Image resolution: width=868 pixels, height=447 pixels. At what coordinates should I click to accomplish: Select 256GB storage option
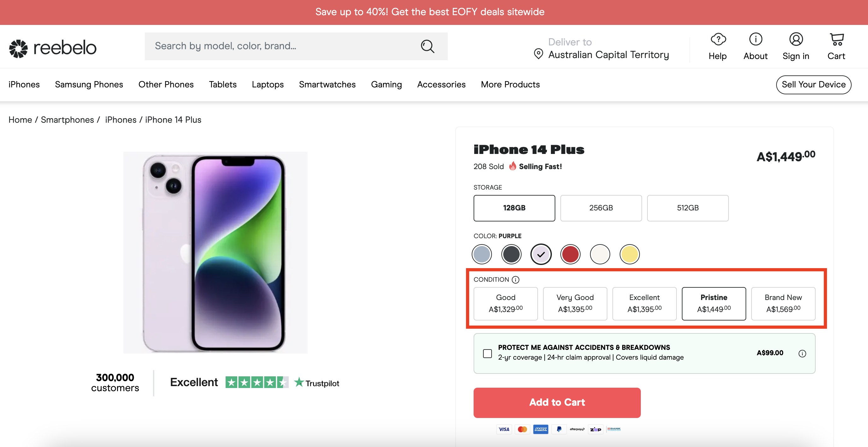click(601, 208)
